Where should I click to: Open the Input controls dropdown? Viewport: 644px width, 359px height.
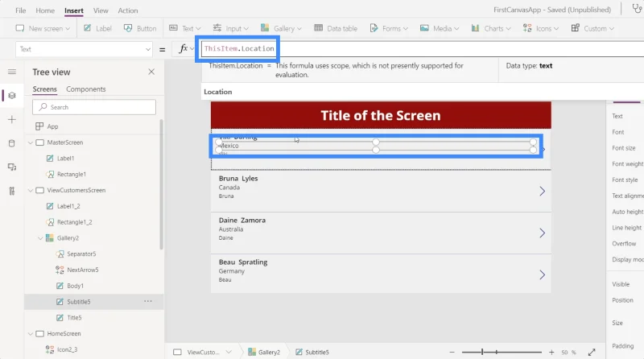pyautogui.click(x=230, y=28)
